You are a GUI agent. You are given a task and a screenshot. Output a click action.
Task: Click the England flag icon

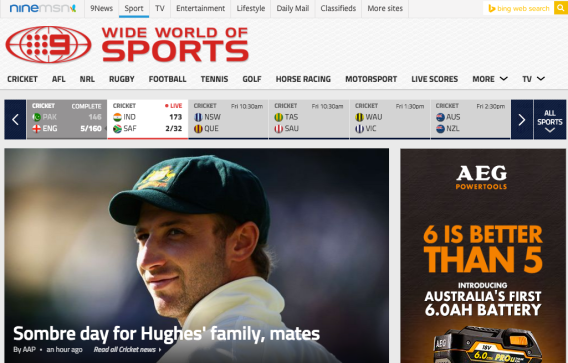pos(37,129)
